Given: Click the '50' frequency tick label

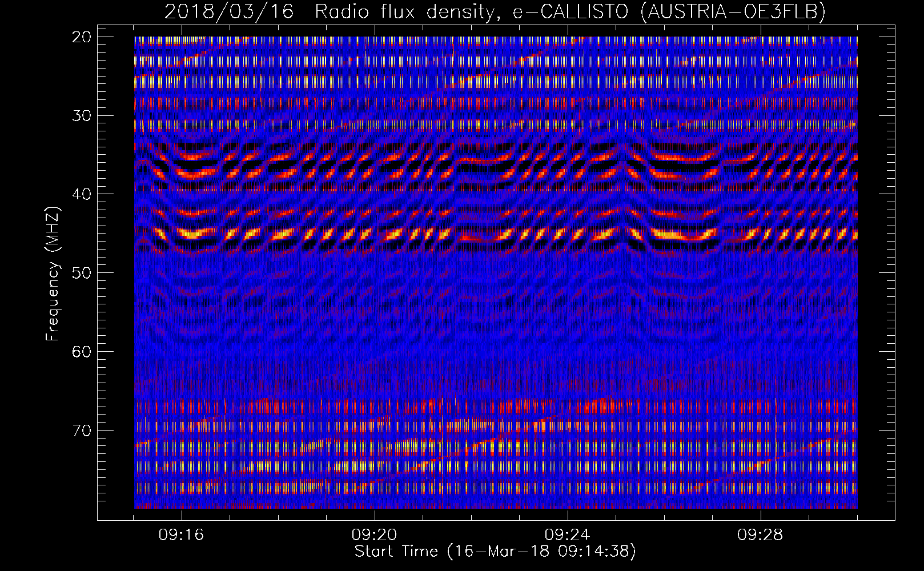Looking at the screenshot, I should 82,273.
